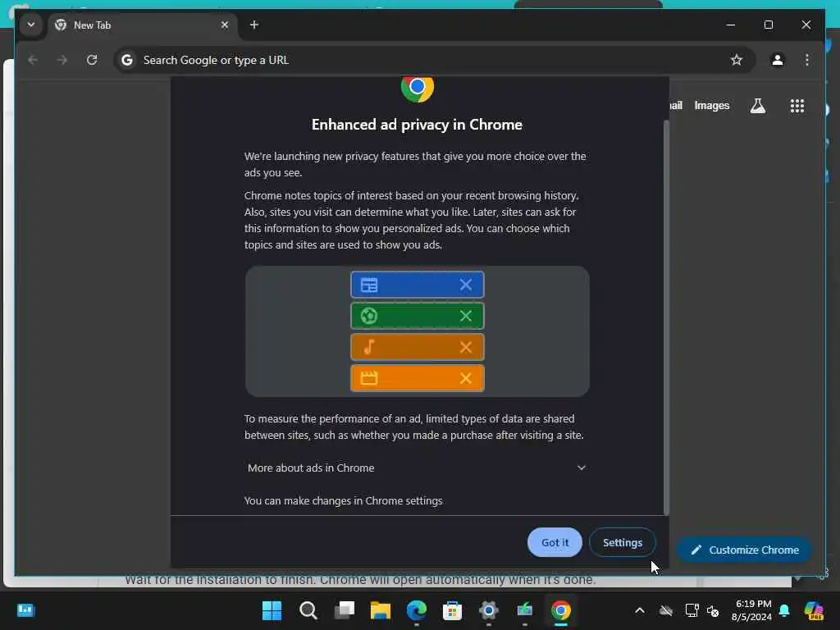This screenshot has width=840, height=630.
Task: Click the Got it button
Action: coord(555,542)
